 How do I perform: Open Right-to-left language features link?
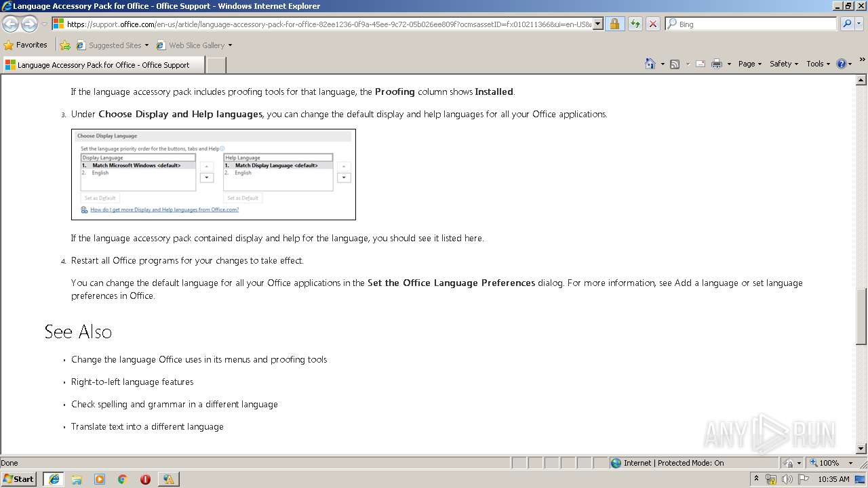pyautogui.click(x=132, y=382)
